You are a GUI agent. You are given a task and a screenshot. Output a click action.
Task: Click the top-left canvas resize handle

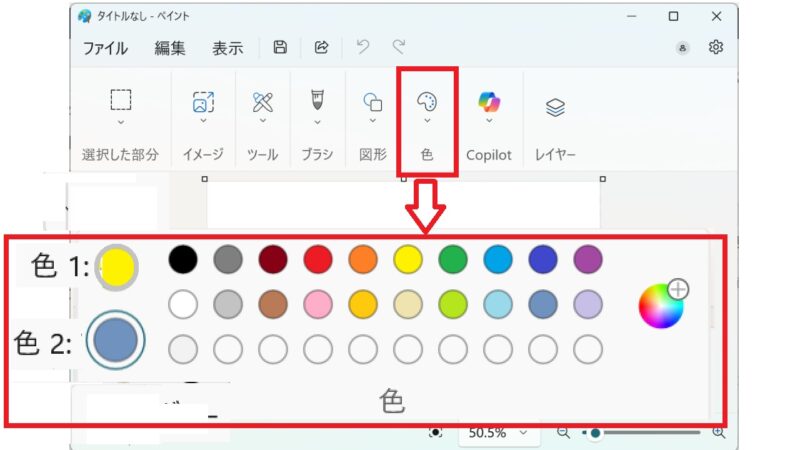(205, 179)
